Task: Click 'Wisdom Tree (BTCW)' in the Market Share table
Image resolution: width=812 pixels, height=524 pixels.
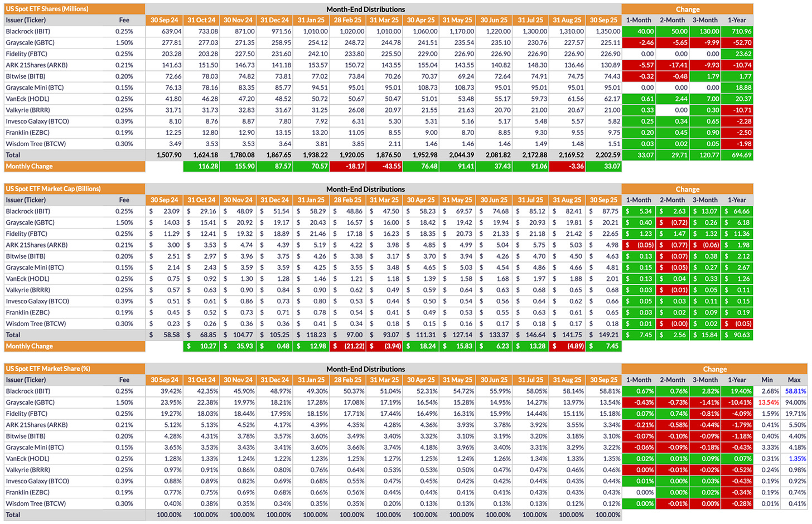Action: click(36, 503)
